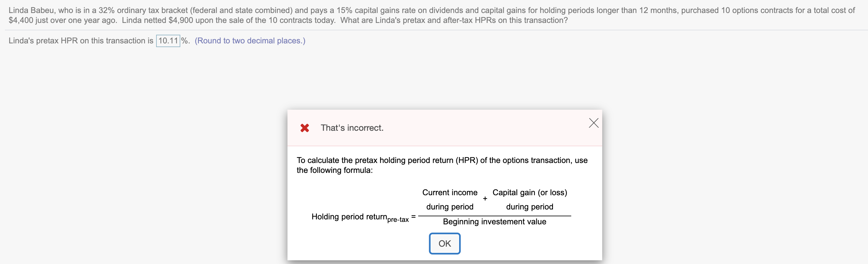
Task: Click the "That's incorrect." header text
Action: [x=352, y=128]
